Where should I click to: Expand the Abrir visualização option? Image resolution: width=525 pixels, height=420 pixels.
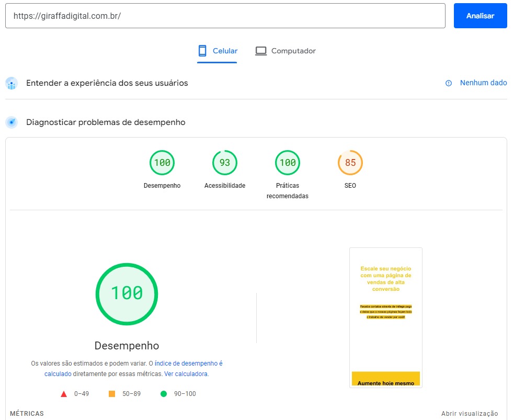pyautogui.click(x=469, y=414)
